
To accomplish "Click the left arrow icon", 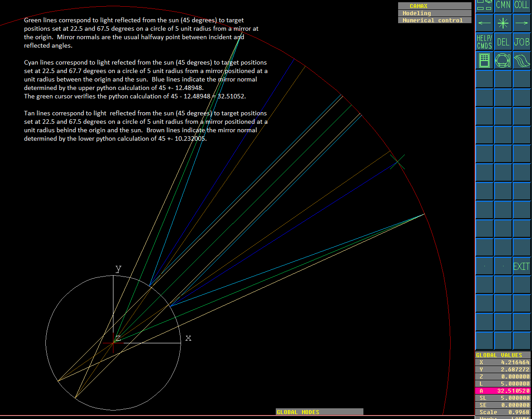I will point(484,23).
